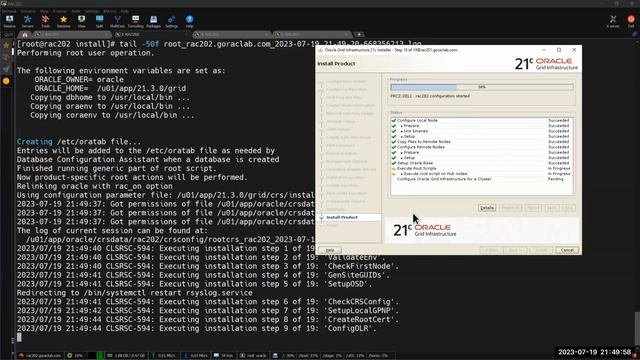Select Configure Local Node status row
Screen dimensions: 640x360
481,120
